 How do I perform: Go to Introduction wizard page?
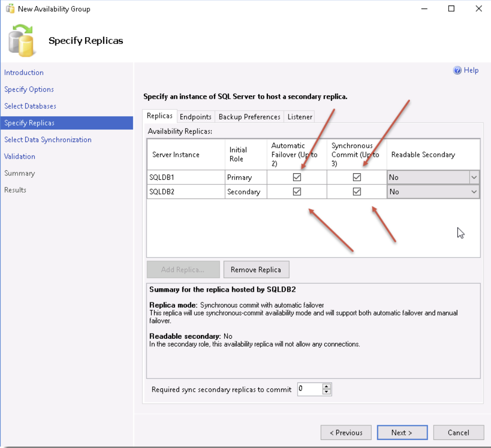tap(24, 73)
